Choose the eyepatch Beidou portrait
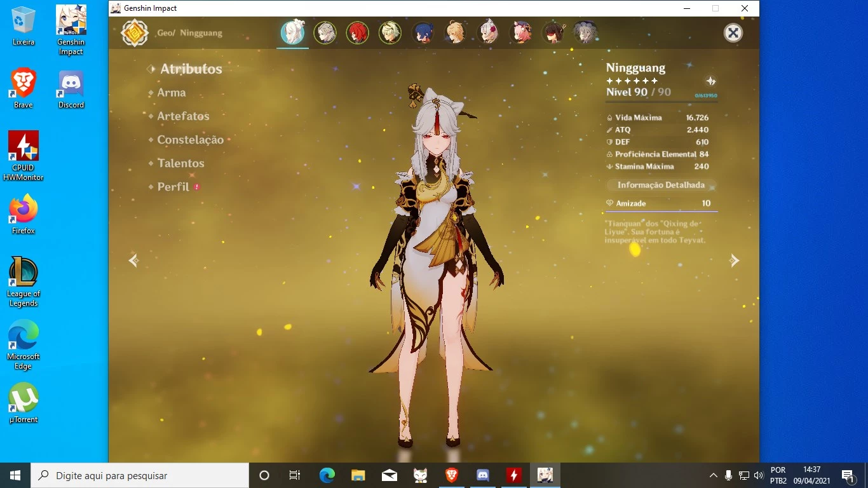868x488 pixels. (x=553, y=32)
